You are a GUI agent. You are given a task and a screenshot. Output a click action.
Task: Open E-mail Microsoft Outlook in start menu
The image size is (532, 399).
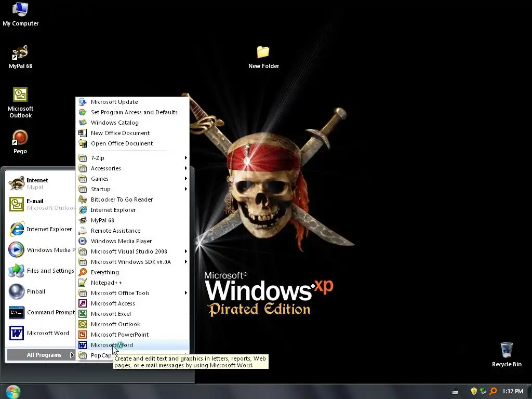point(40,204)
